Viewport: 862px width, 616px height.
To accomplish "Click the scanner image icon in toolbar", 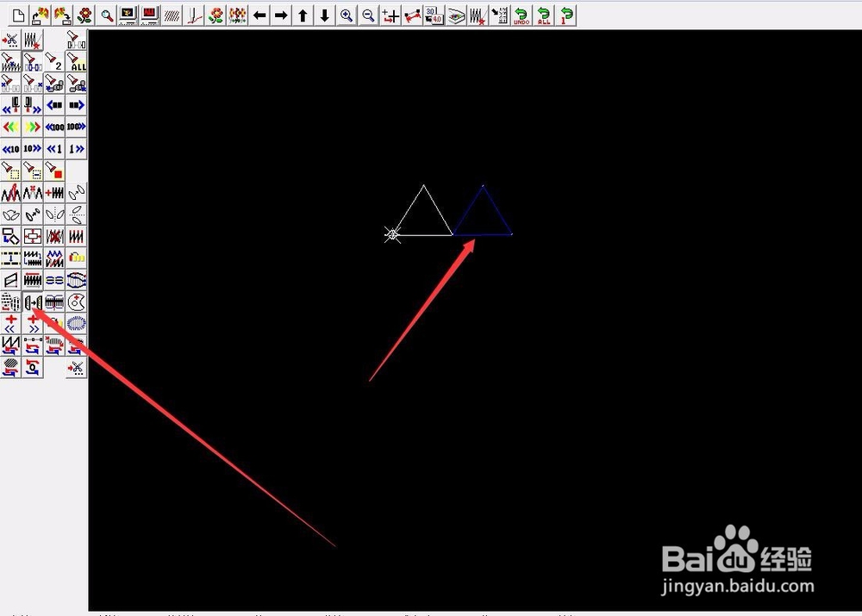I will [x=456, y=16].
